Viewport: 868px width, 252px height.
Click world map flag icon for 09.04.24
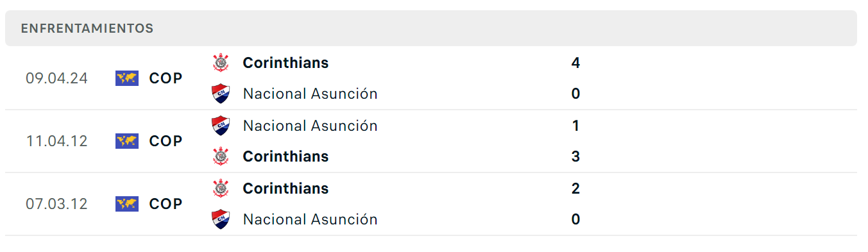[127, 78]
